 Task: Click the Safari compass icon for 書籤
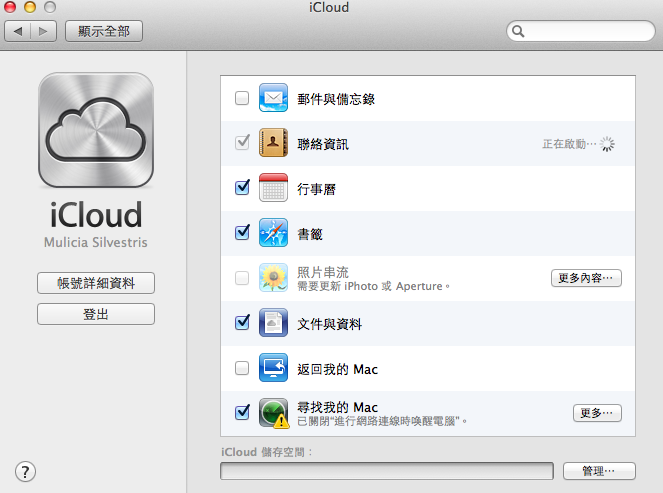coord(273,232)
